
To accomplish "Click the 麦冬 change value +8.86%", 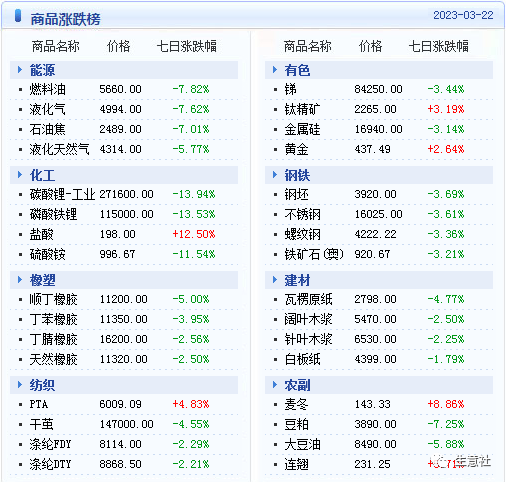I will pos(446,404).
